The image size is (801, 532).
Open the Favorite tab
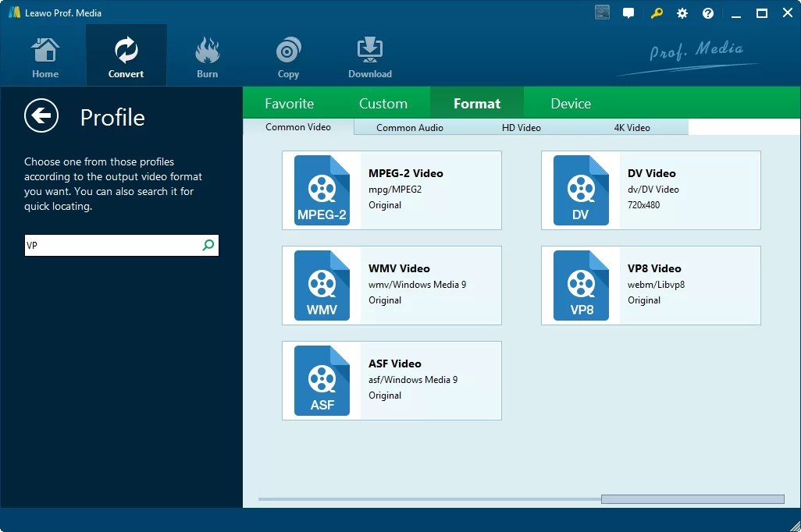[290, 102]
